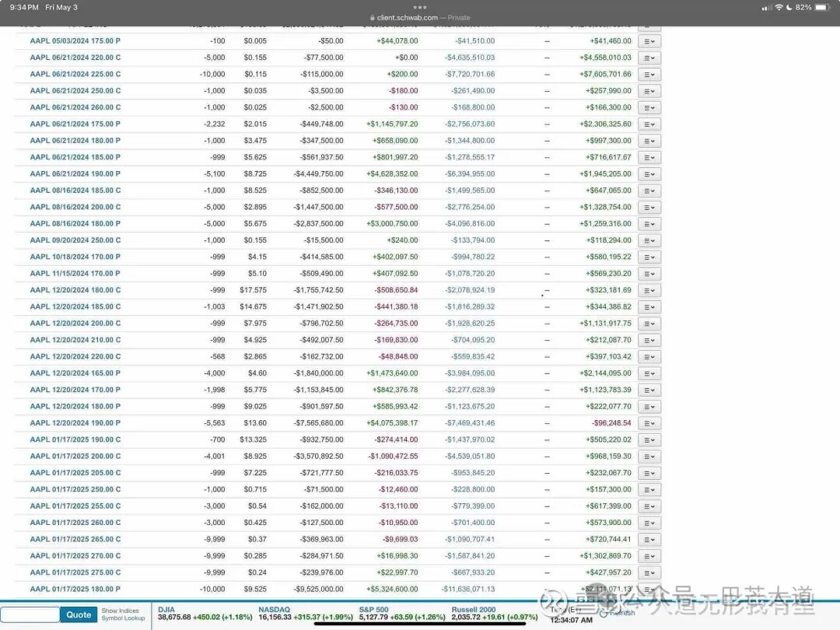Viewport: 840px width, 630px height.
Task: Select the quantity cell -2,232
Action: coord(215,124)
